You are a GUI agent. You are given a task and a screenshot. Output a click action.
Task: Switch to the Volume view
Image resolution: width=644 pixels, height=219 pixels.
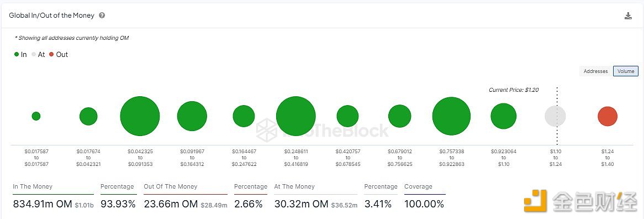pos(626,71)
